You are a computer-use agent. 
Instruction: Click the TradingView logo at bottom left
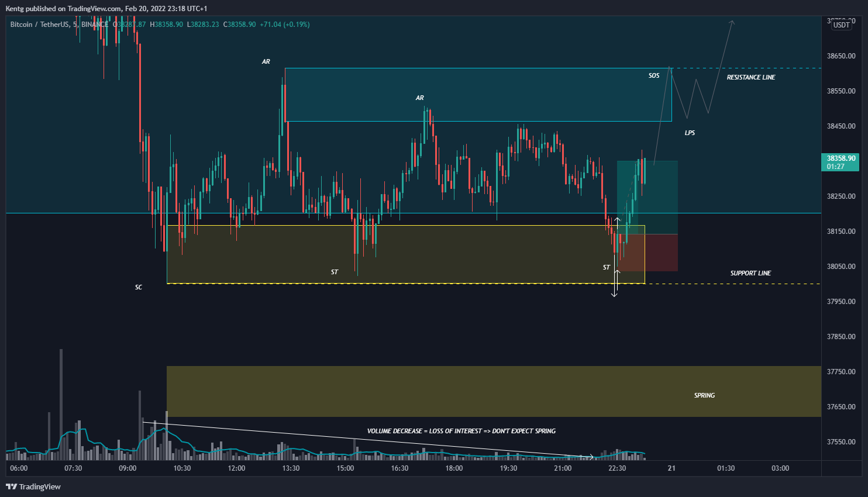pos(33,486)
